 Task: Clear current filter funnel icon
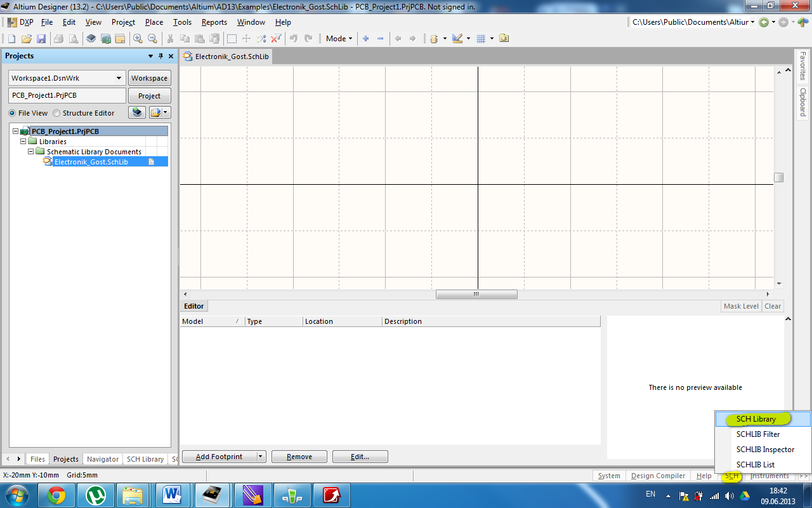tap(277, 39)
